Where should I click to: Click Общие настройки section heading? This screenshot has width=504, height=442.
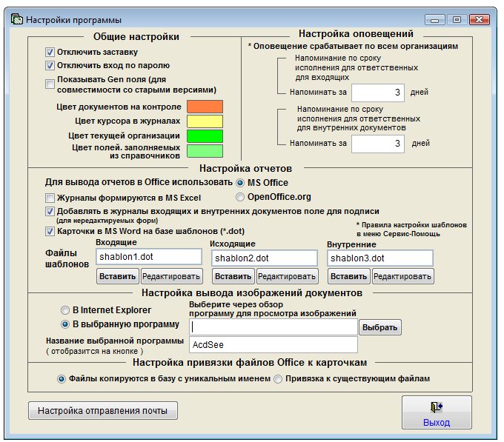[136, 36]
